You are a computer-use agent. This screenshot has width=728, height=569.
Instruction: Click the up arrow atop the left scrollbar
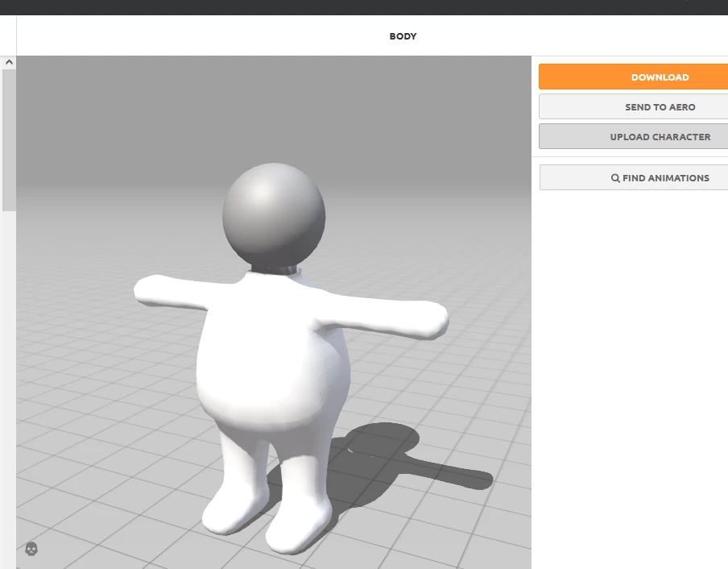click(x=9, y=61)
